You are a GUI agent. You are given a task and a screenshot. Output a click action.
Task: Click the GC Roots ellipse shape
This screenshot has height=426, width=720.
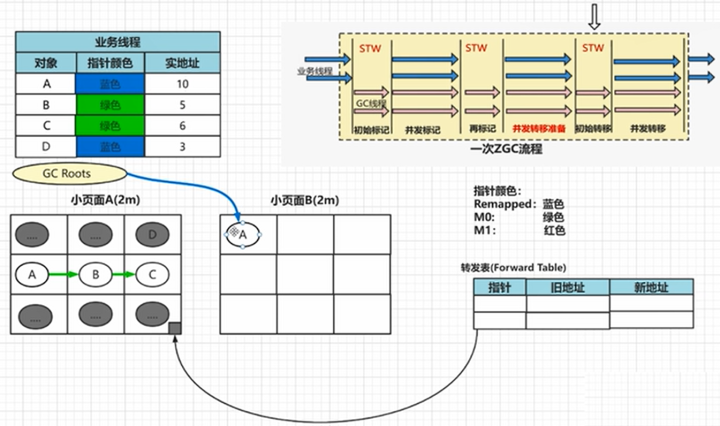[x=69, y=174]
